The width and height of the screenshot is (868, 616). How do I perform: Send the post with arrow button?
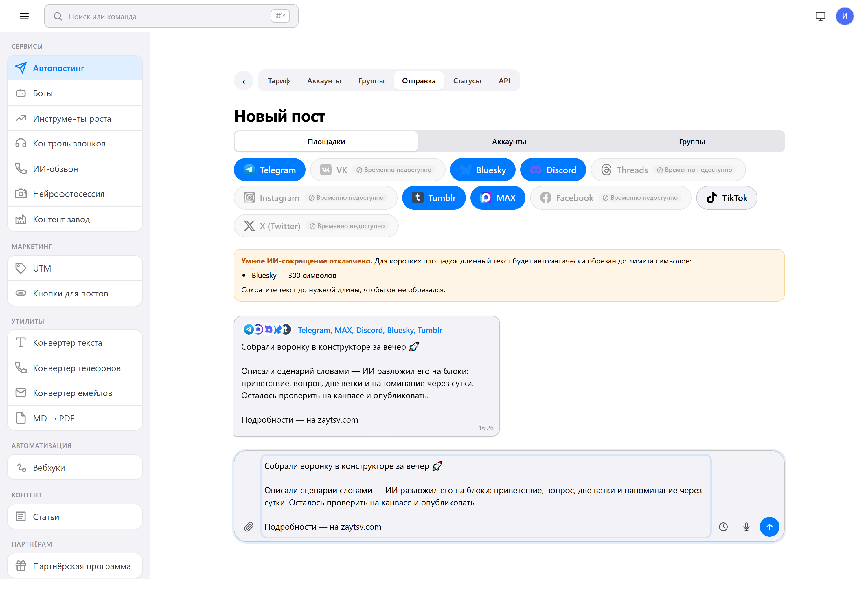769,527
